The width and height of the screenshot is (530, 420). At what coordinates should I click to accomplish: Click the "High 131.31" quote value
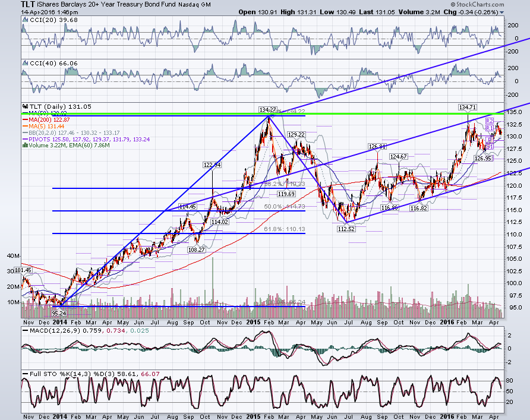tap(298, 12)
